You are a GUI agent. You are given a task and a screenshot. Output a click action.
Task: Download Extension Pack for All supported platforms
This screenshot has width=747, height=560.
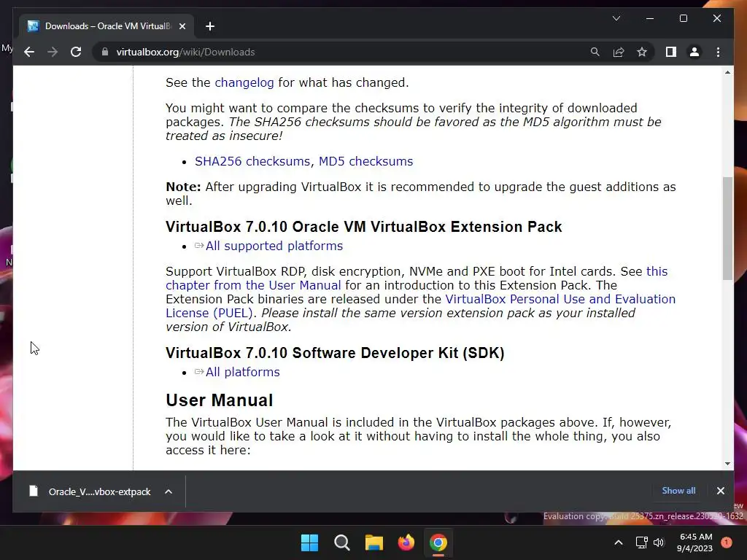[x=274, y=246]
